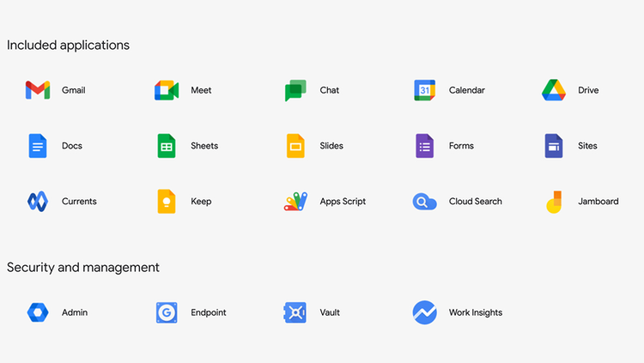Open the Jamboard icon
Viewport: 644px width, 363px height.
click(554, 202)
